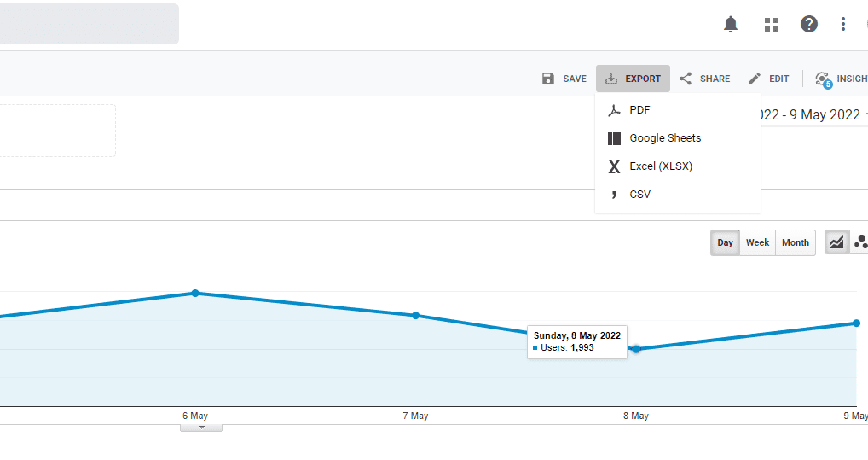Open the Insights panel icon

coord(838,79)
